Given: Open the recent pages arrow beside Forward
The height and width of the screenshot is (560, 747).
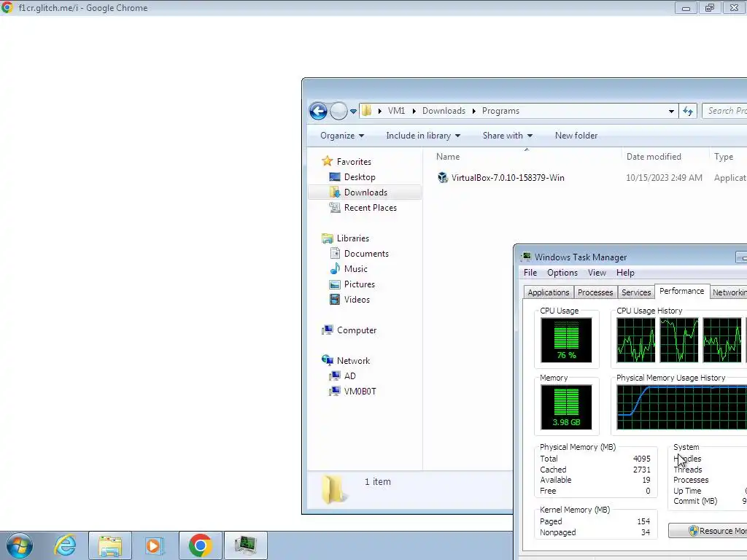Looking at the screenshot, I should (353, 112).
